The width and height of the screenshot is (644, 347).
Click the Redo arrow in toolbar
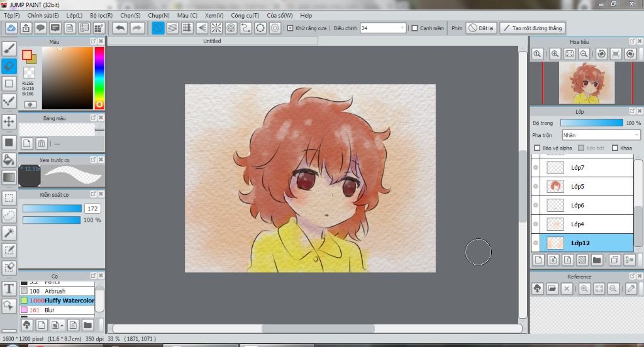pos(137,28)
